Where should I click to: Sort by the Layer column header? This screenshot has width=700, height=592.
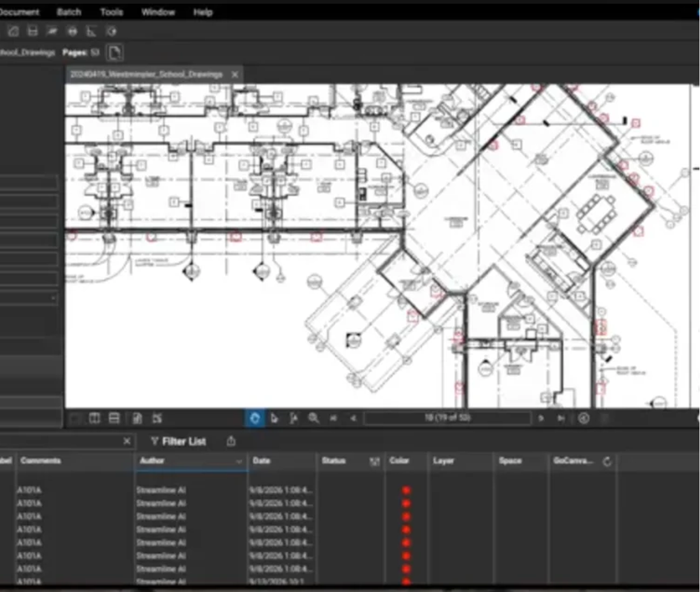(443, 460)
